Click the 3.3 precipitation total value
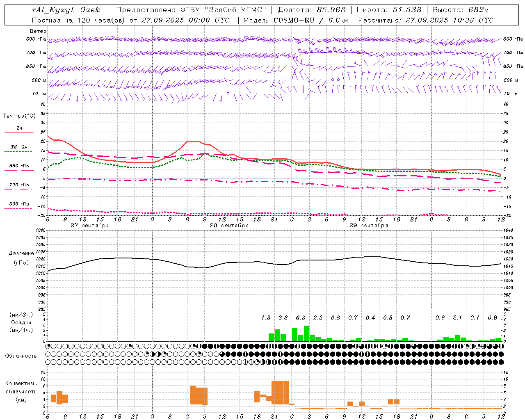525x420 pixels. 283,317
